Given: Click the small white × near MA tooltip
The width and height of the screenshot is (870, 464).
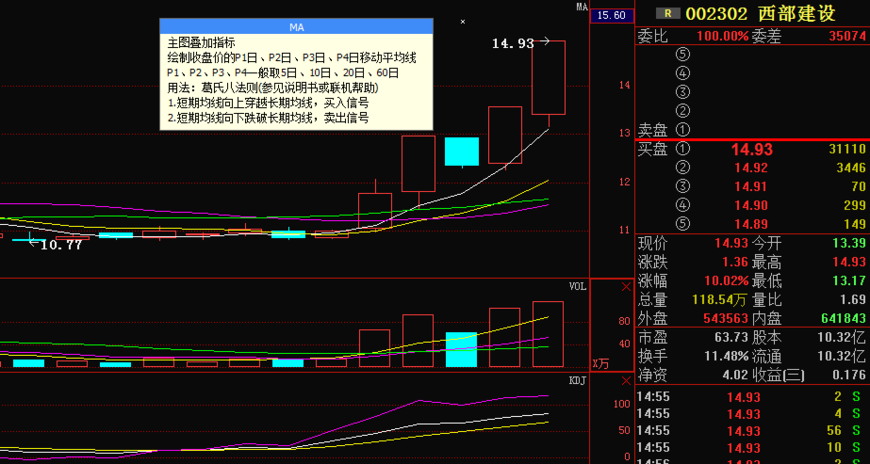Looking at the screenshot, I should [463, 22].
